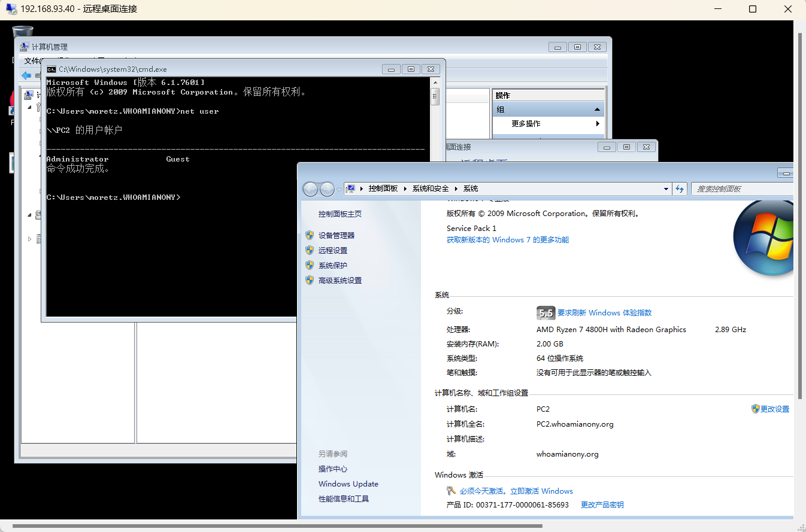Click the shield icon next to 系统保护

(310, 265)
